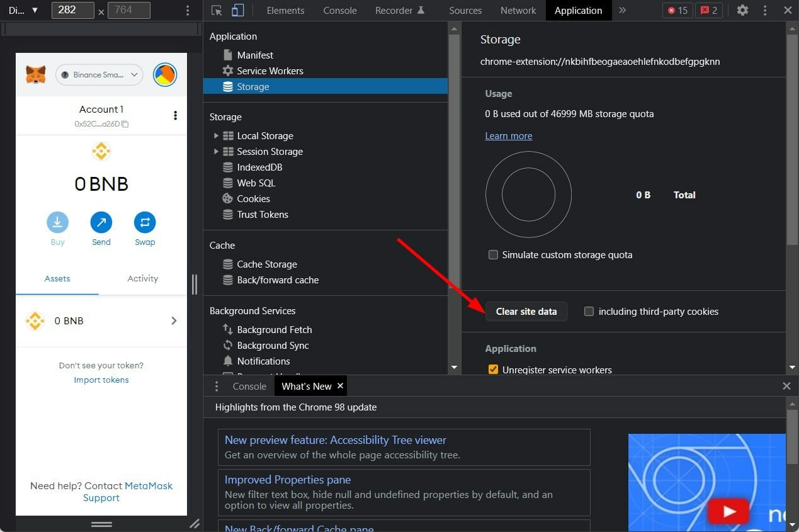799x532 pixels.
Task: Open the drawer three-dot menu beside Console
Action: (x=217, y=386)
